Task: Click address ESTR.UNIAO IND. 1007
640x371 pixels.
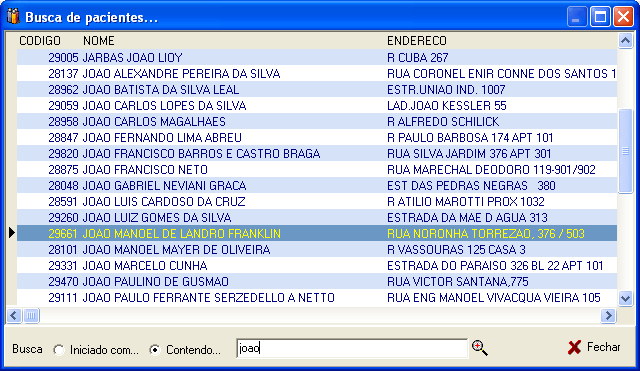Action: (x=446, y=89)
